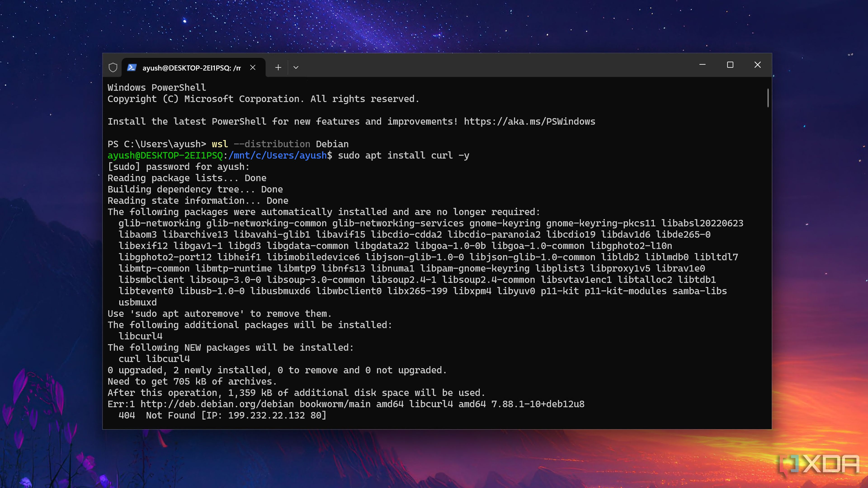Click the '7.88.1-10+deb12u8' version text
This screenshot has width=868, height=488.
coord(538,404)
